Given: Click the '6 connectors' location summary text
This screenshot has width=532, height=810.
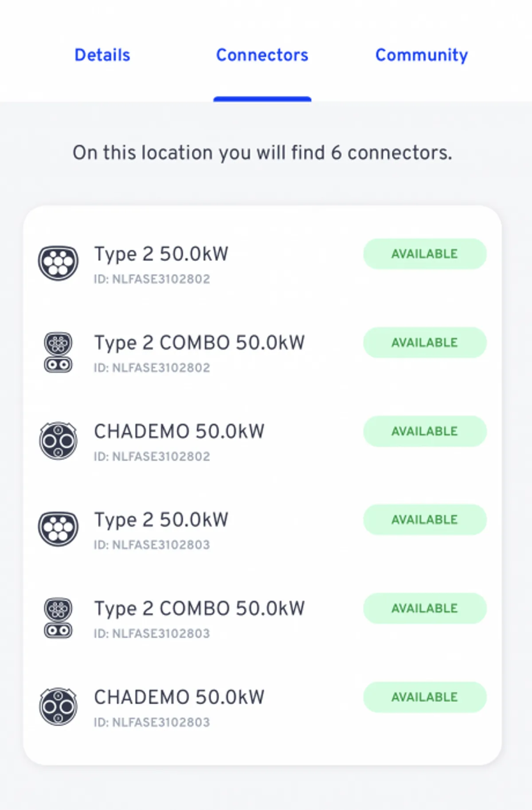Looking at the screenshot, I should pos(262,153).
